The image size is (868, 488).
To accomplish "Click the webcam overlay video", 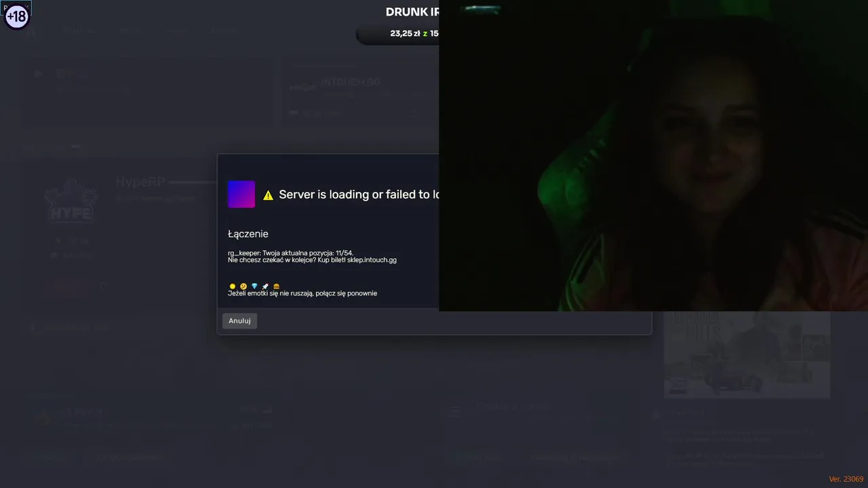I will [x=653, y=156].
